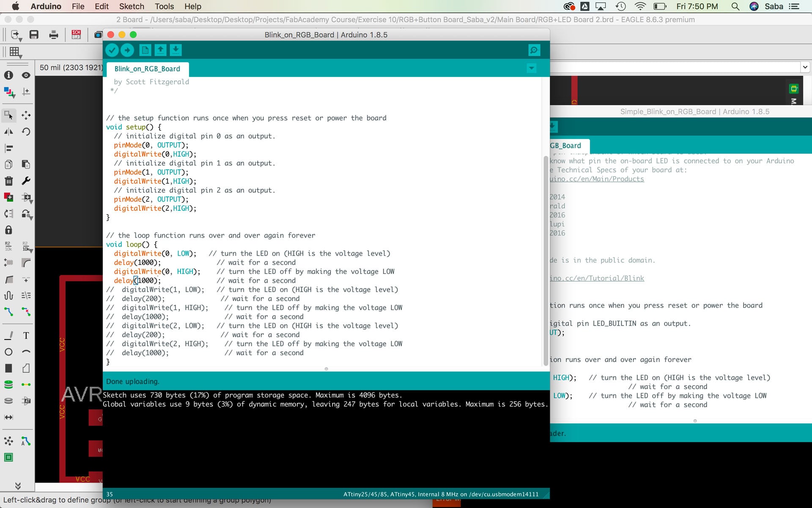Select EAGLE's Copy tool
Image resolution: width=812 pixels, height=508 pixels.
[x=8, y=164]
